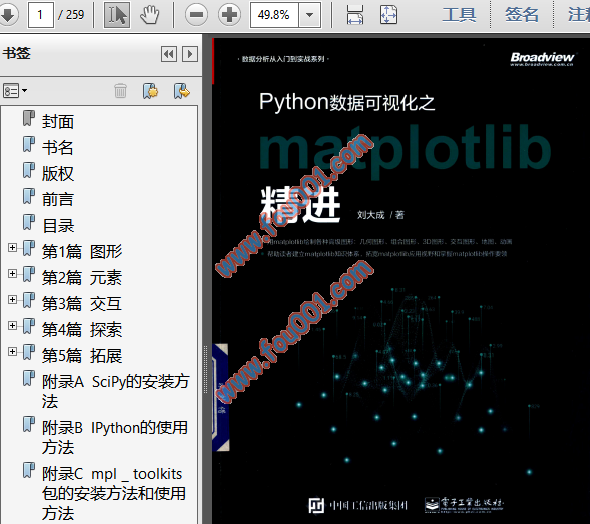The width and height of the screenshot is (590, 524).
Task: Open the bookmark options menu dropdown
Action: [x=15, y=91]
